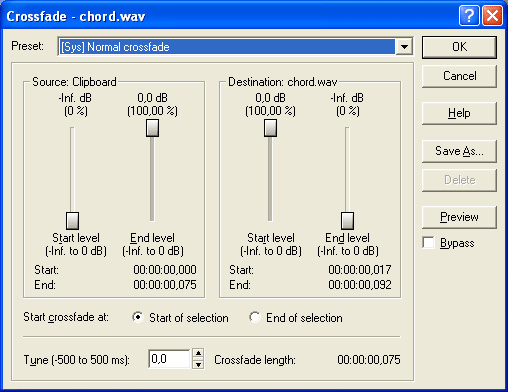Click the Preview button
This screenshot has height=392, width=508.
click(x=459, y=217)
